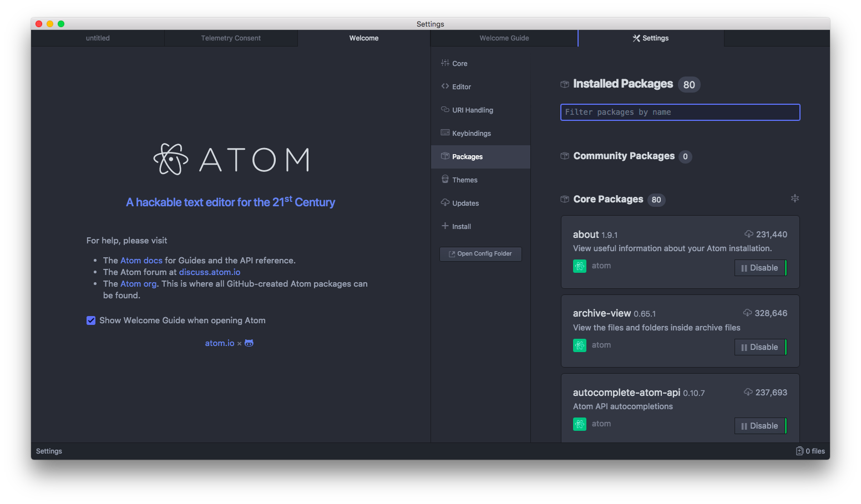The image size is (861, 504).
Task: Open the Atom docs link
Action: (x=141, y=261)
